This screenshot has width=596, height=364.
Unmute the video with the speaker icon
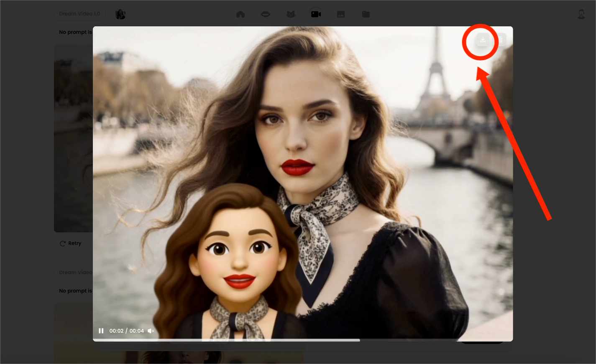point(151,331)
